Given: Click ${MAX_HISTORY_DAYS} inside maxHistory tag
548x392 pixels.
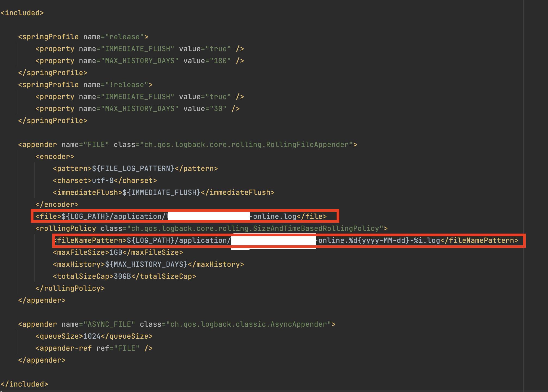Looking at the screenshot, I should (x=146, y=264).
